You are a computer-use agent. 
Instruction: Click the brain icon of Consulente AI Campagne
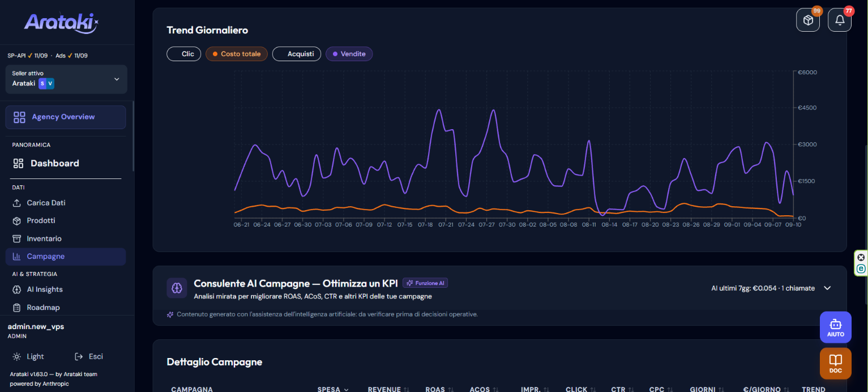(x=177, y=288)
